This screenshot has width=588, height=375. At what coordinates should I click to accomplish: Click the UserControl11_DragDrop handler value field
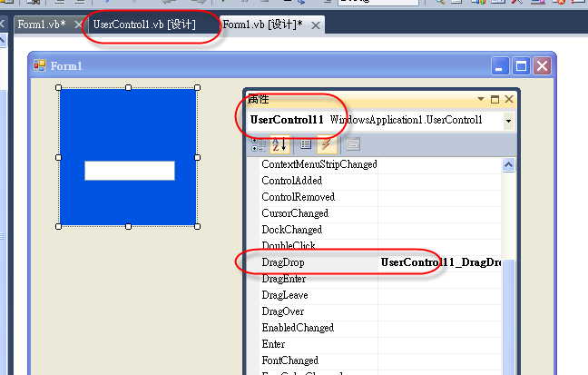(x=440, y=262)
